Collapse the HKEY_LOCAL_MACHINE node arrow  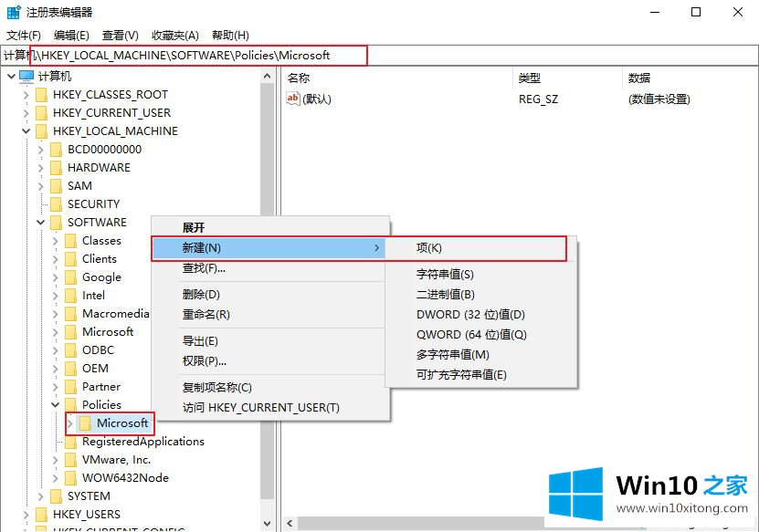coord(26,131)
